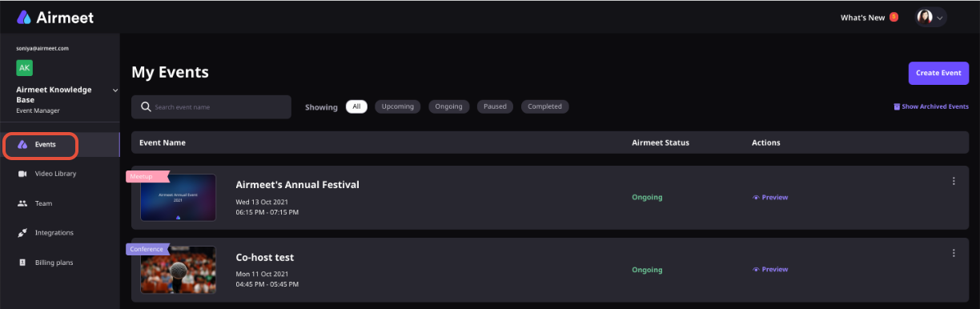The width and height of the screenshot is (980, 309).
Task: Preview the Airmeet's Annual Festival event
Action: (x=770, y=198)
